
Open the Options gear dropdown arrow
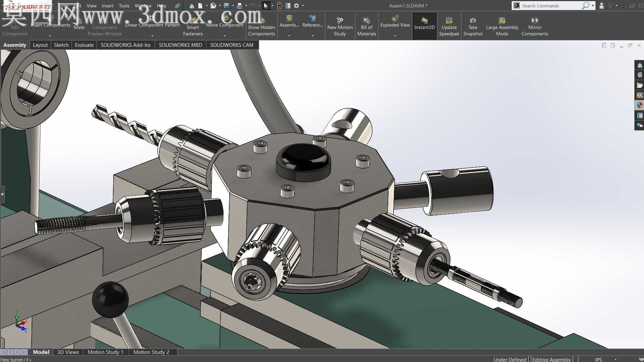303,6
